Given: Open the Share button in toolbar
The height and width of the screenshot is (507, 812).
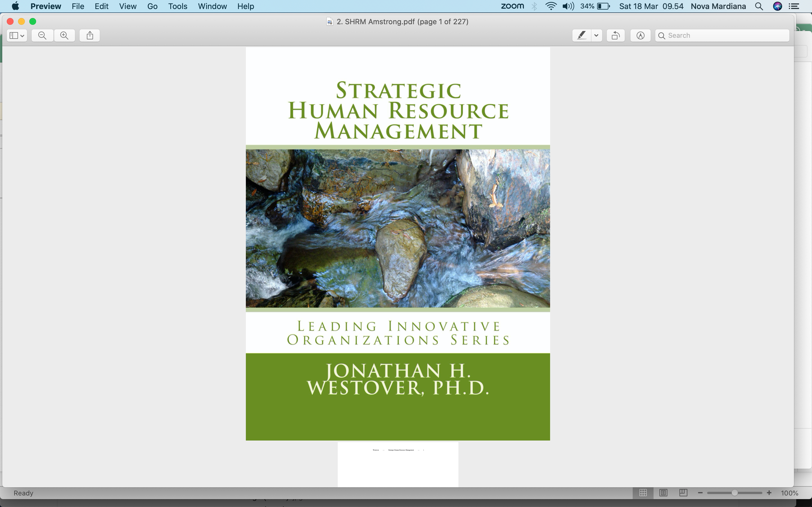Looking at the screenshot, I should (x=90, y=35).
